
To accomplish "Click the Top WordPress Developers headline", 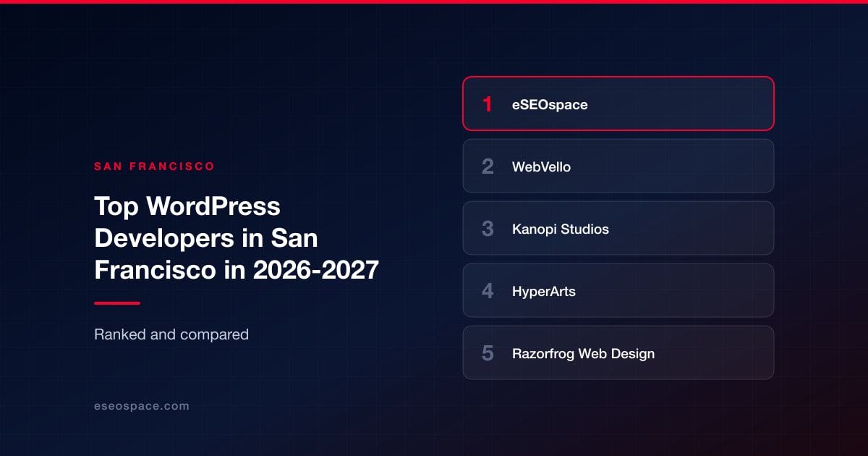I will coord(237,238).
